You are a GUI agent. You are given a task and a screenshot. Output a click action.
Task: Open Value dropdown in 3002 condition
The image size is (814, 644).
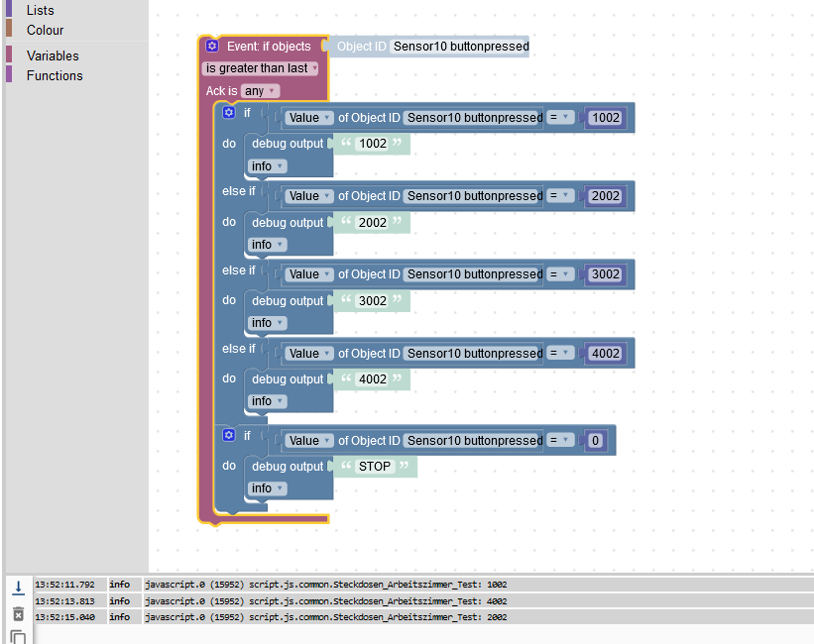309,274
